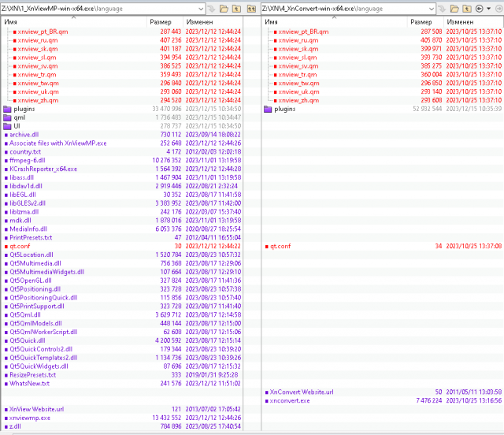Select ffmpeg-6.dll file row
The height and width of the screenshot is (435, 504).
pos(122,160)
